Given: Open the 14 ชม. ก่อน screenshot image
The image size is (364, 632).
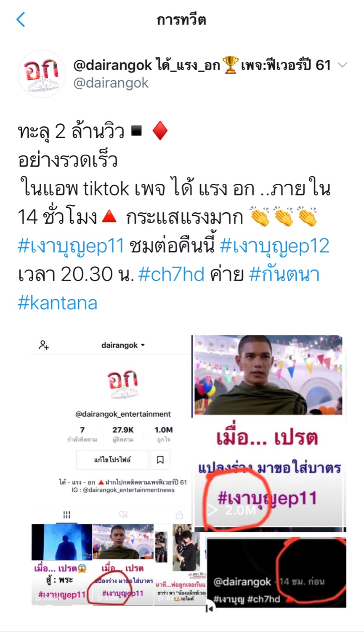Looking at the screenshot, I should (276, 572).
